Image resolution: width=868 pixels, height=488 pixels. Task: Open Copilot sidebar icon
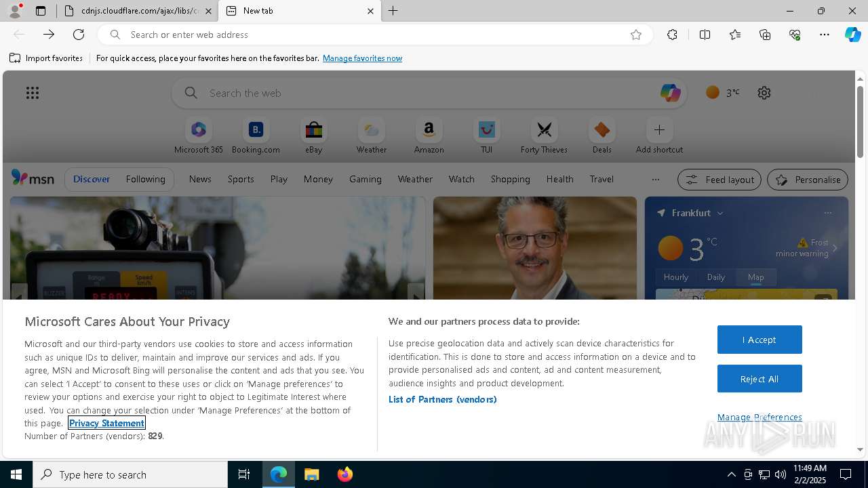852,35
